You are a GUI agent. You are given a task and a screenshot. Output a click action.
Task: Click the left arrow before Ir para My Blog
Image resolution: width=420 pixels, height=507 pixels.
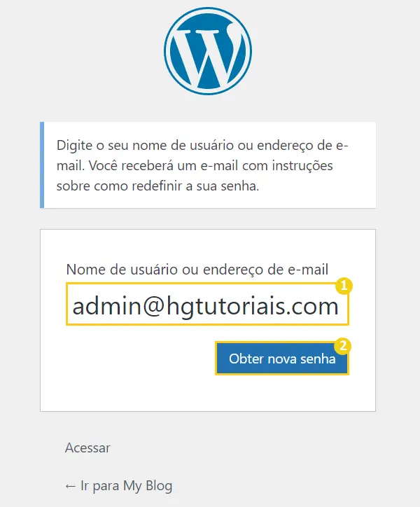coord(70,486)
